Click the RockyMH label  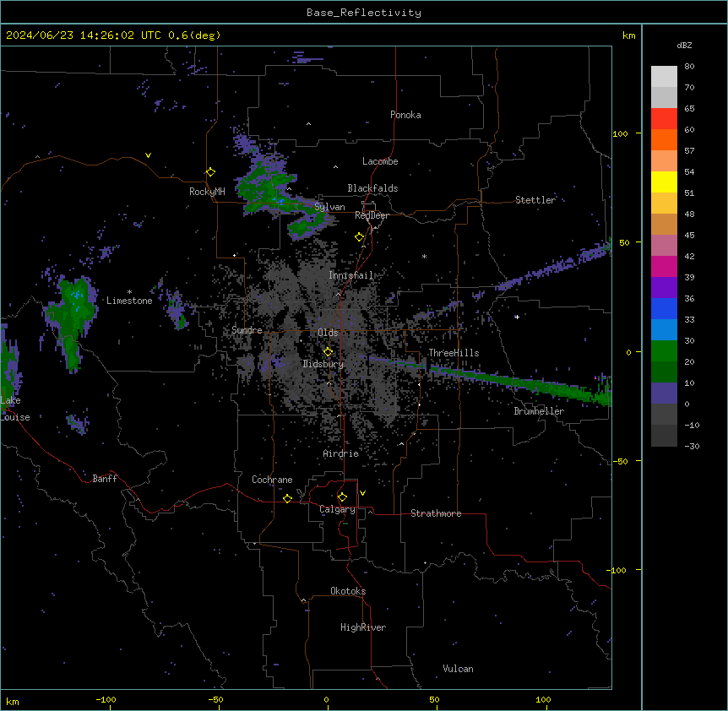[207, 192]
